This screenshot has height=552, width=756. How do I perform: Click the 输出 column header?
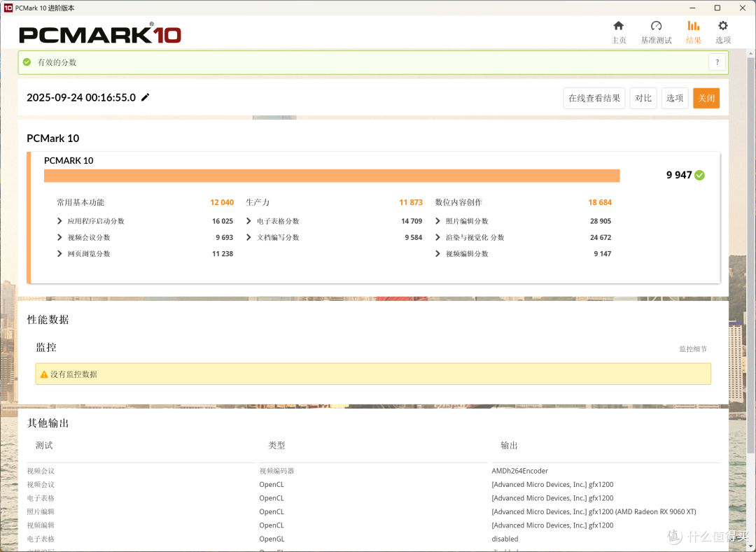pyautogui.click(x=509, y=446)
